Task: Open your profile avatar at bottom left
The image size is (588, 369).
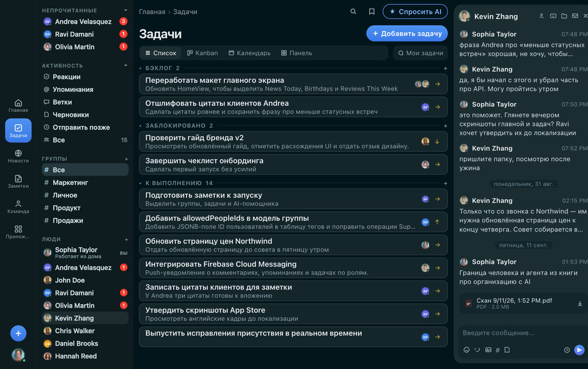Action: coord(18,355)
